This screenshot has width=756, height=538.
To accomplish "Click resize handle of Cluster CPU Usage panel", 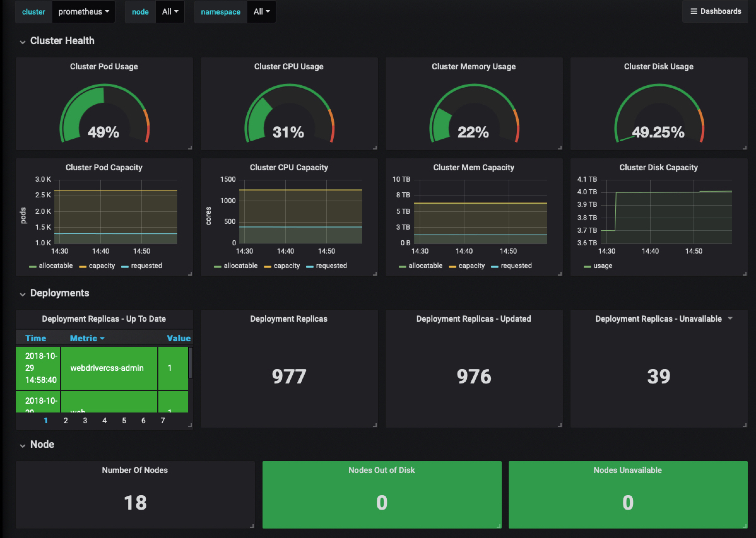I will [x=375, y=147].
